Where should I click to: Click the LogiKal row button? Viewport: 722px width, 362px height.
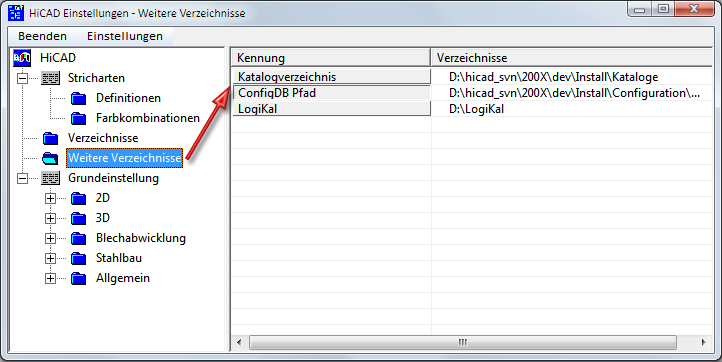(332, 109)
